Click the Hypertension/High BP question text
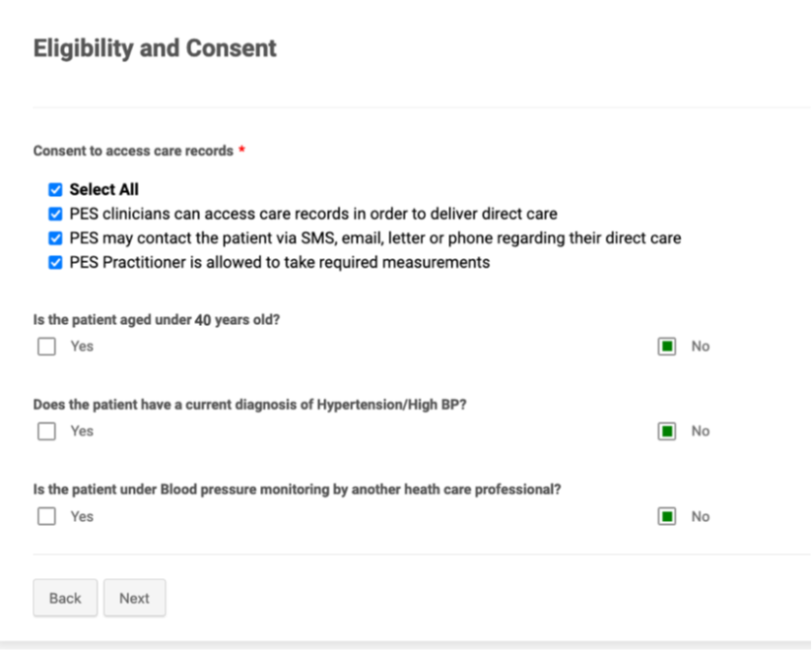Viewport: 812px width, 651px height. click(249, 405)
